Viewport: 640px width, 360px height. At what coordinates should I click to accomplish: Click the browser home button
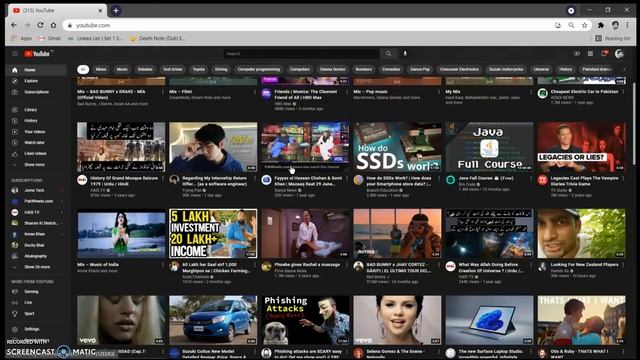[x=53, y=25]
